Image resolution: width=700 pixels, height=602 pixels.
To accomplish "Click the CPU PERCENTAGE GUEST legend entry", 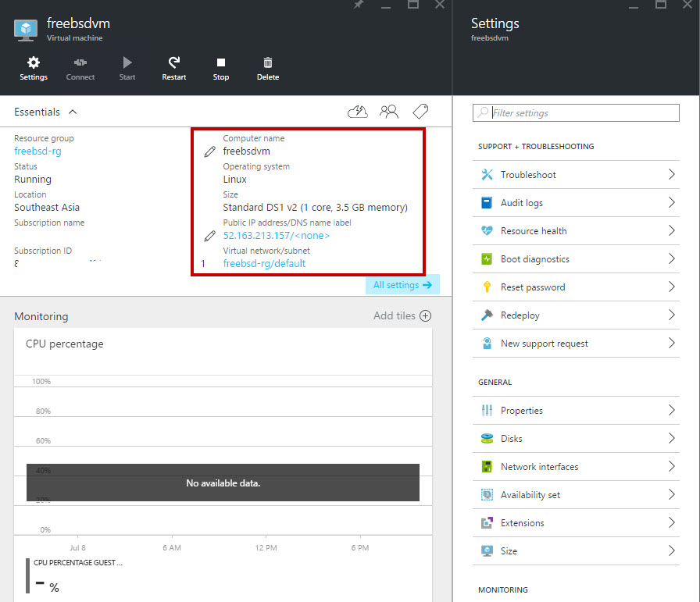I will pyautogui.click(x=78, y=563).
